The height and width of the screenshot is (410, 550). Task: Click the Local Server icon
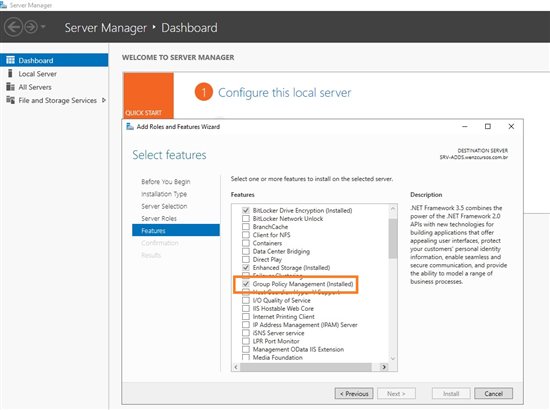click(x=10, y=73)
